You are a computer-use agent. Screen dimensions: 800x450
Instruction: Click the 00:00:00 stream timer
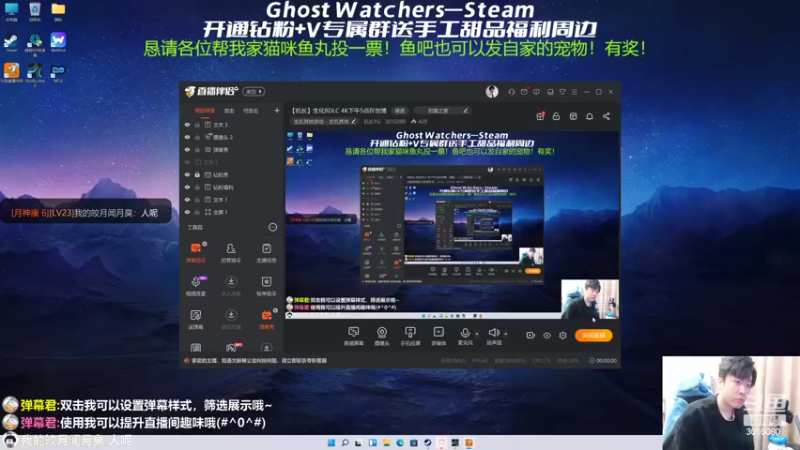[603, 361]
